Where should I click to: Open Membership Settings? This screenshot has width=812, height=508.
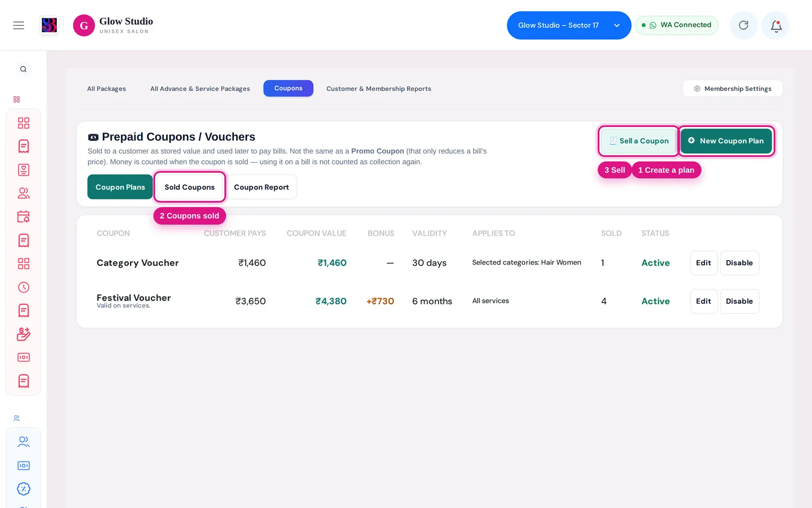[x=732, y=88]
